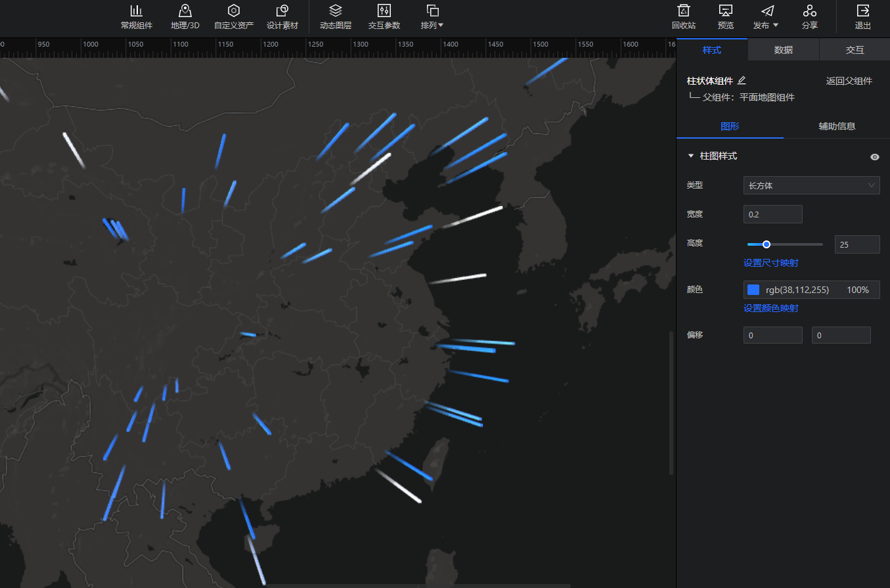Click the 预览 preview icon

pos(725,11)
